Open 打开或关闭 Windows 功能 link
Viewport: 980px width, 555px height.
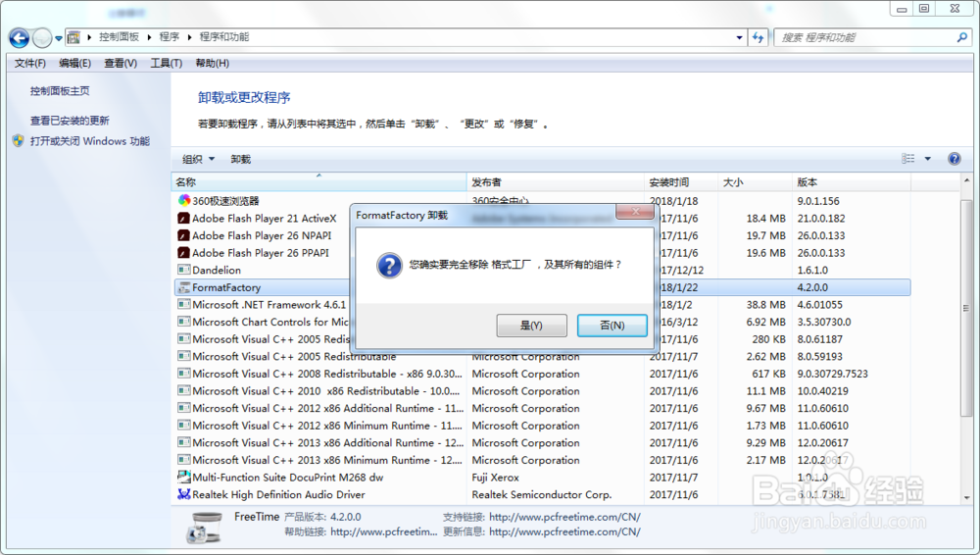[90, 141]
